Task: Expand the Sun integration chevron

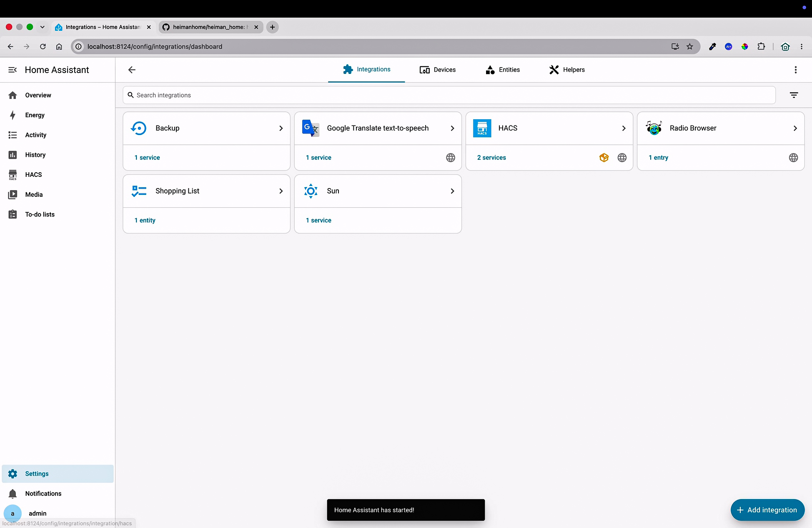Action: (452, 191)
